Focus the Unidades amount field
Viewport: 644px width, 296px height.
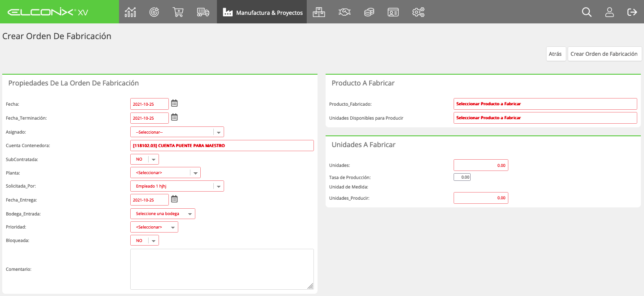pyautogui.click(x=481, y=165)
